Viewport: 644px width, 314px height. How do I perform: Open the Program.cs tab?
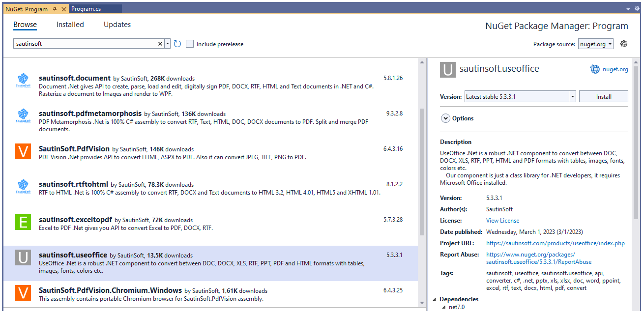point(95,8)
